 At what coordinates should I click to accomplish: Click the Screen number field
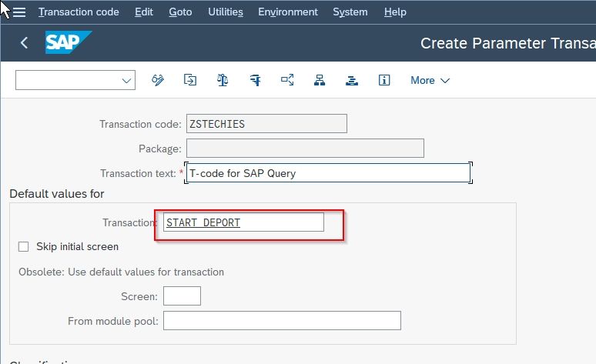[182, 296]
